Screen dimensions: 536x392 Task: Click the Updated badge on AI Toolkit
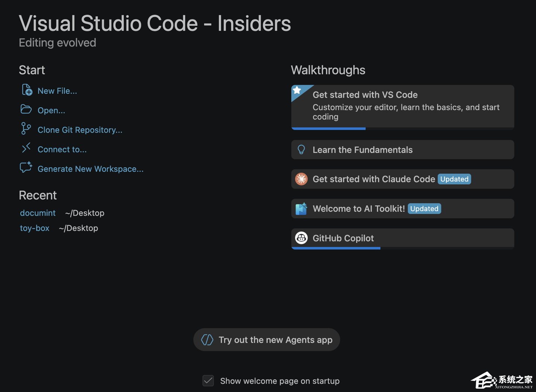(x=424, y=209)
